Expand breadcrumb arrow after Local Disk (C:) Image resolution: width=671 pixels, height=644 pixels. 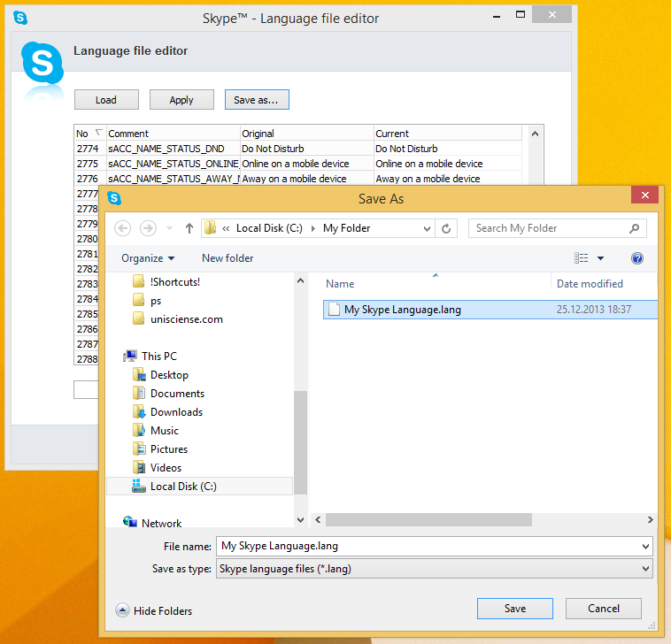313,228
